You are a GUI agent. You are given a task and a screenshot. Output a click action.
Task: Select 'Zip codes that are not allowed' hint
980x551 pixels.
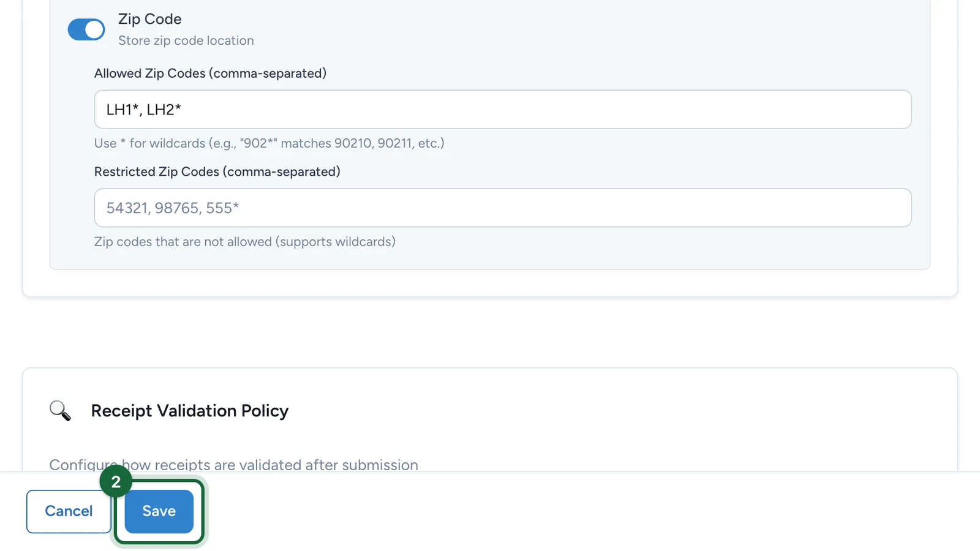[245, 242]
